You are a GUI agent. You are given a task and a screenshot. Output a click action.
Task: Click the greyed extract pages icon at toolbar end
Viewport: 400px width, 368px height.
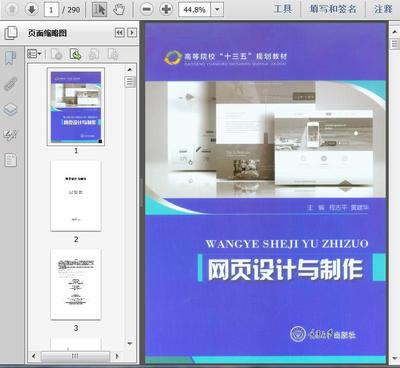pyautogui.click(x=113, y=54)
